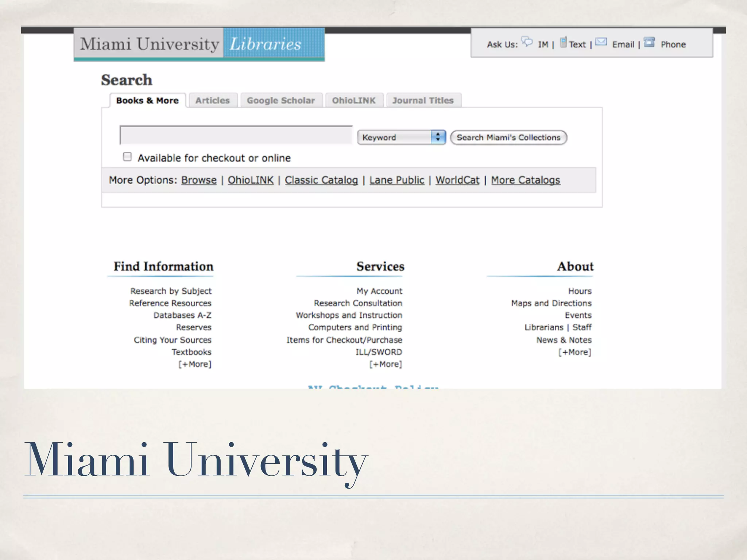Click the Email envelope icon

tap(601, 42)
